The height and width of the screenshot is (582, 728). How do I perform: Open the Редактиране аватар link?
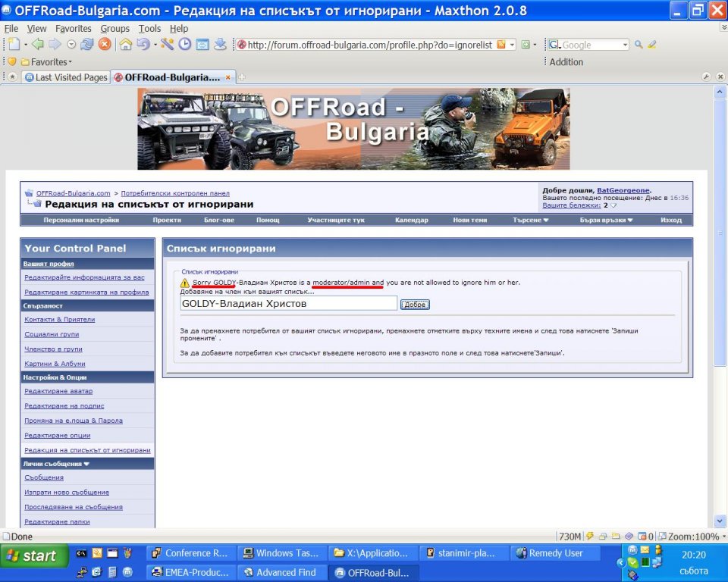click(x=58, y=391)
